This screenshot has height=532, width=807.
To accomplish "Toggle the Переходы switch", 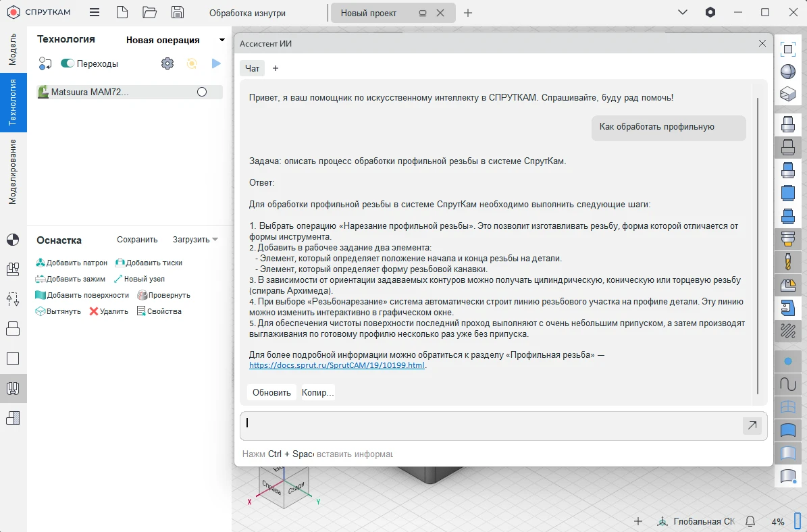I will click(x=68, y=63).
